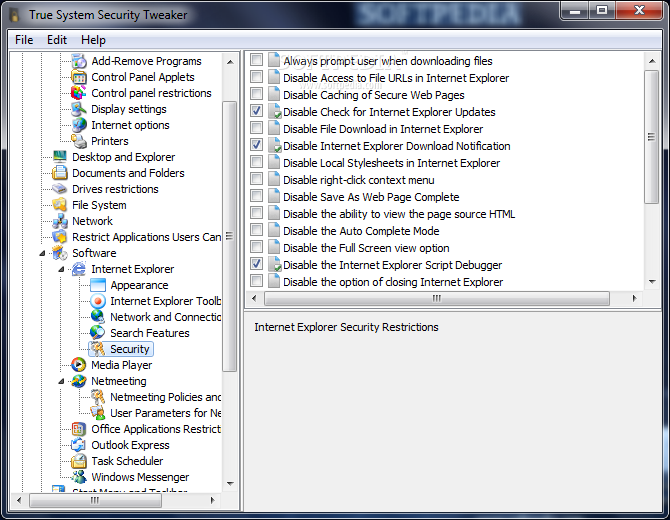
Task: Check Disable File Download in Internet Explorer
Action: pos(256,128)
